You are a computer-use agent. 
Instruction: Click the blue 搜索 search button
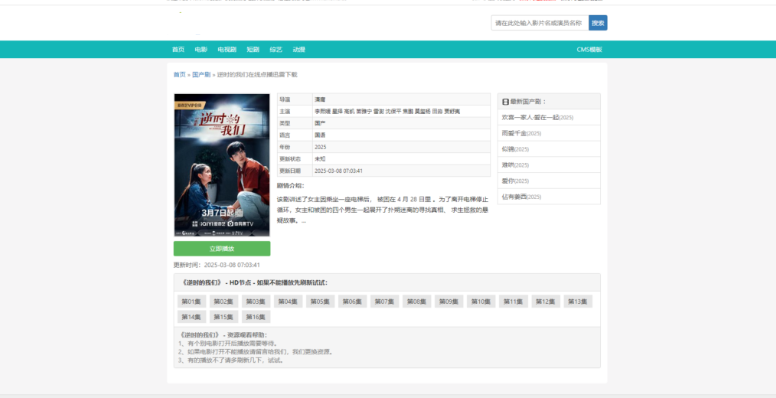coord(598,23)
